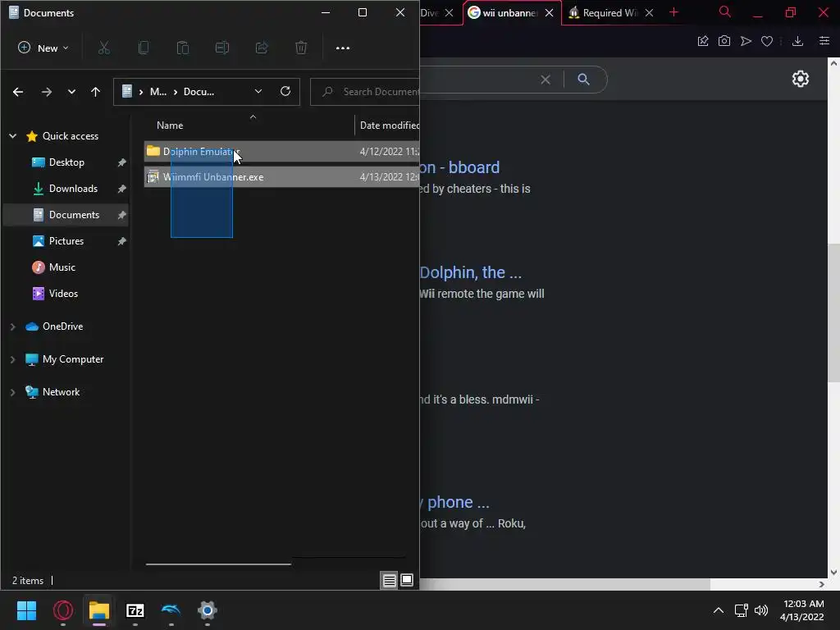Screen dimensions: 840x630
Task: Click the Paste clipboard icon in Explorer toolbar
Action: pos(183,48)
